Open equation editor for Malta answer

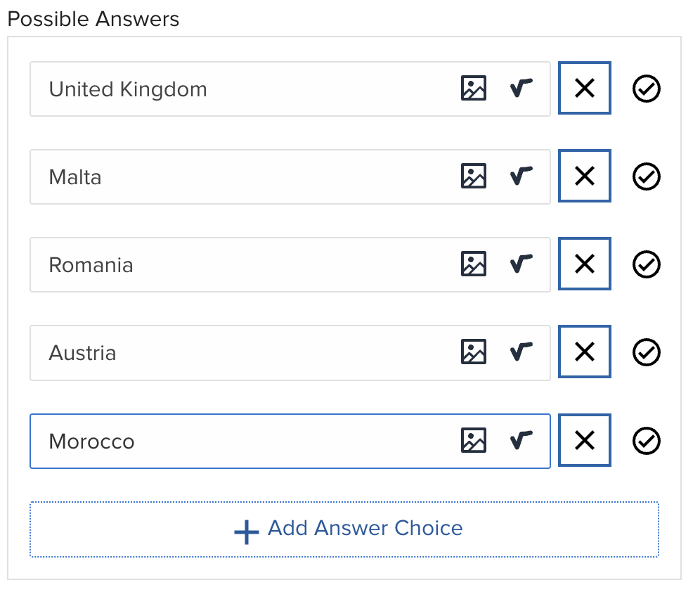point(521,176)
